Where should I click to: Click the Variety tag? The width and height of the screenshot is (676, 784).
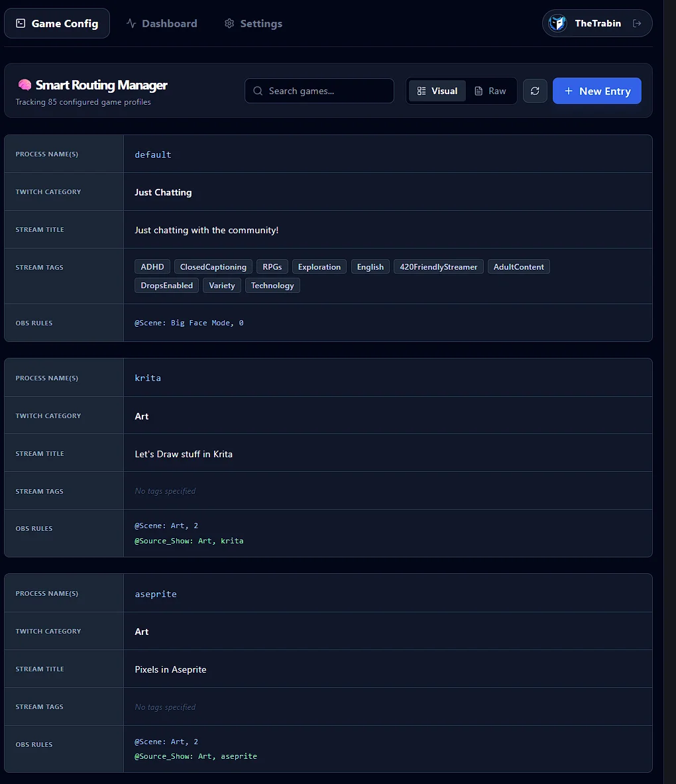(x=222, y=286)
